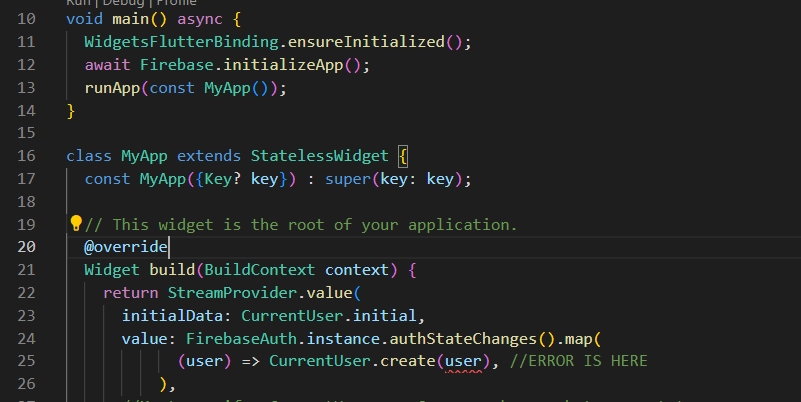Click active line number 20 in gutter
Viewport: 801px width, 402px height.
tap(27, 247)
